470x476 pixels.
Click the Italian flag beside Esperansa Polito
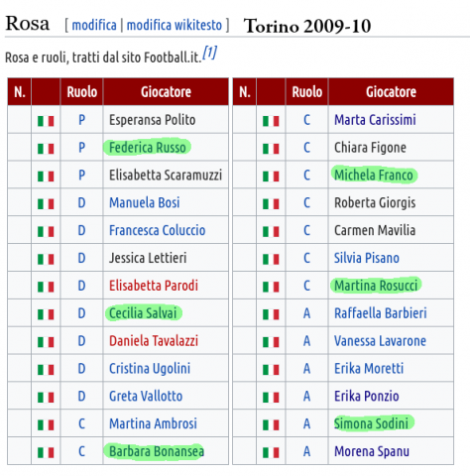(x=46, y=121)
